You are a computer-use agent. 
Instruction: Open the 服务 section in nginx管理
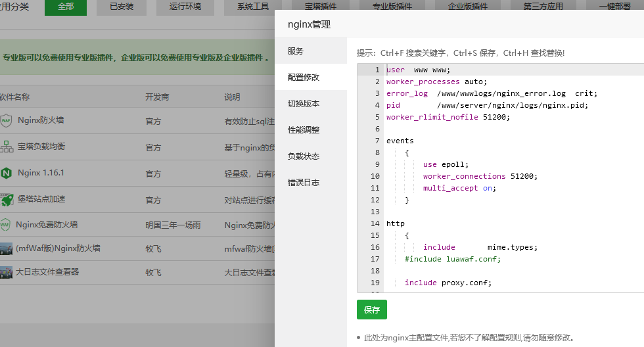[311, 51]
